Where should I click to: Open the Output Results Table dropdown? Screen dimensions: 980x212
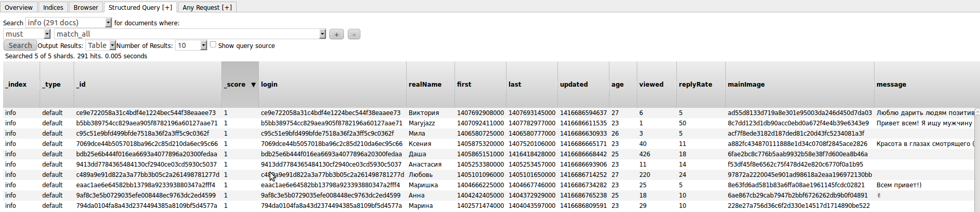tap(100, 45)
